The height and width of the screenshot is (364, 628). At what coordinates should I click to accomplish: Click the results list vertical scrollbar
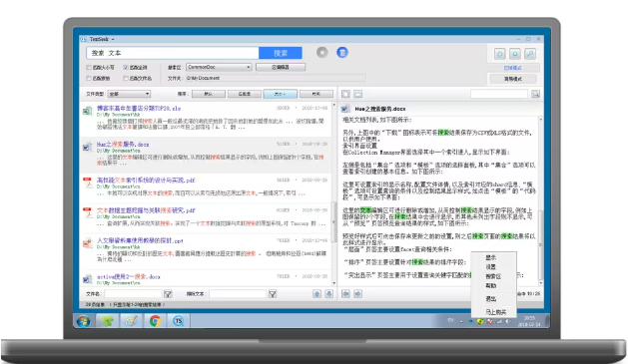pos(333,194)
